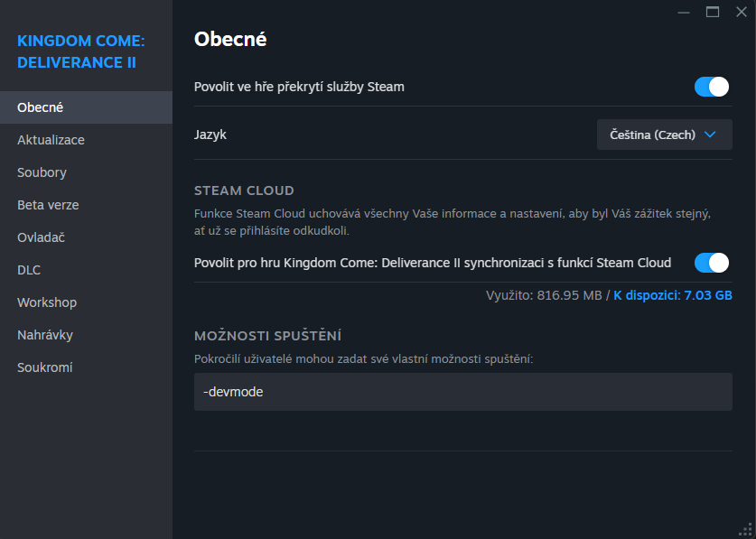Open the Workshop section
Image resolution: width=756 pixels, height=539 pixels.
47,302
